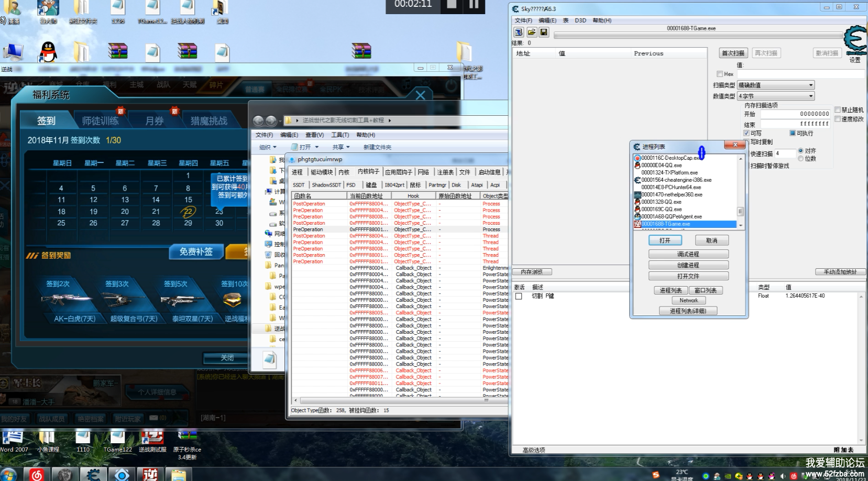The height and width of the screenshot is (481, 868).
Task: Click the Network button in process list
Action: 688,300
